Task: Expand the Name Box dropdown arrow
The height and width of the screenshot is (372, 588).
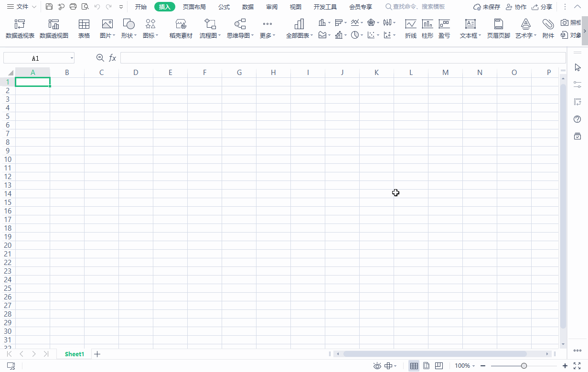Action: pos(72,58)
